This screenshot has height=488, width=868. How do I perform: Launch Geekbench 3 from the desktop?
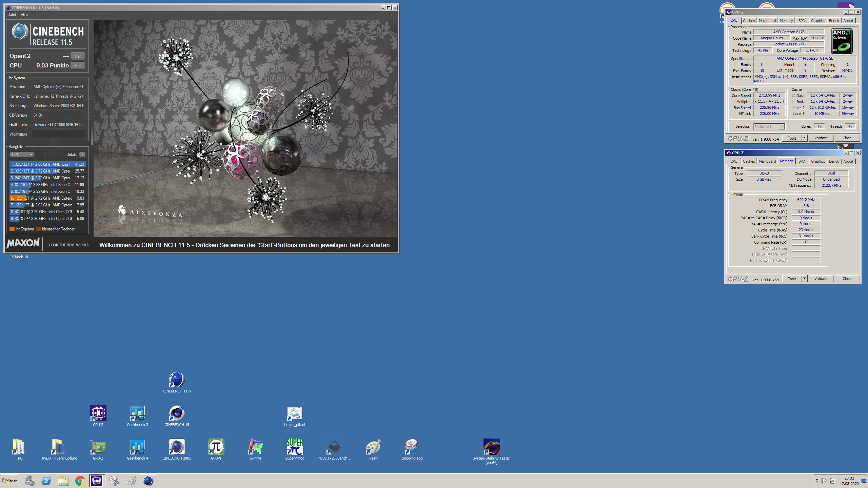coord(137,416)
